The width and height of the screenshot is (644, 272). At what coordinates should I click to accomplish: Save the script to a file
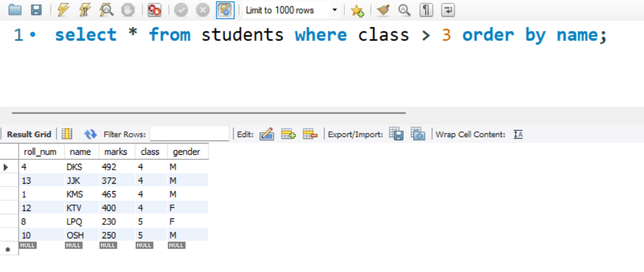(36, 10)
